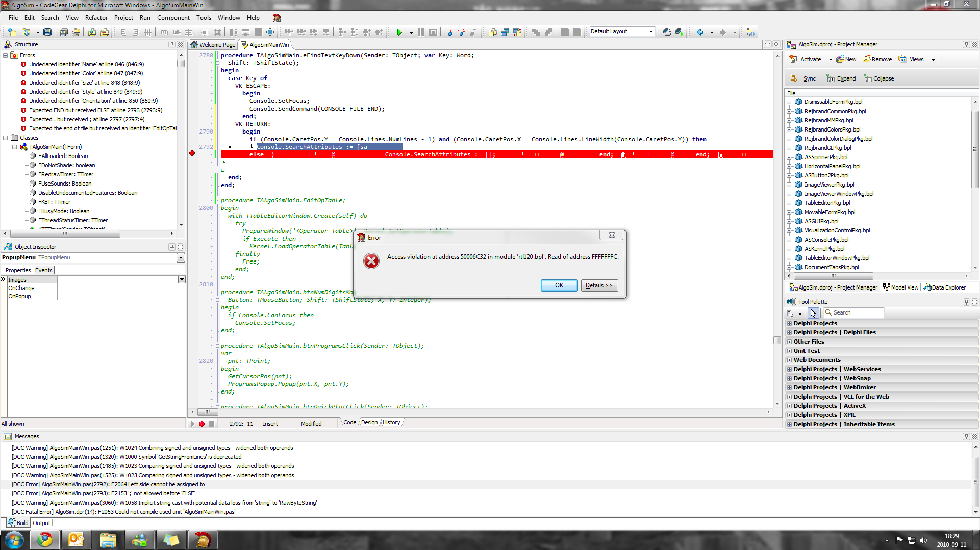Open the Open-file dropdown arrow
This screenshot has width=980, height=550.
(37, 32)
